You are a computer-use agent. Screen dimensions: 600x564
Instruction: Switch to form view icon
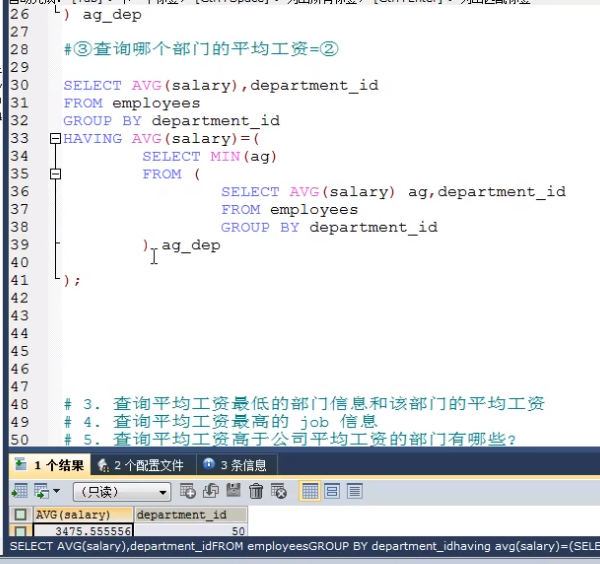332,491
